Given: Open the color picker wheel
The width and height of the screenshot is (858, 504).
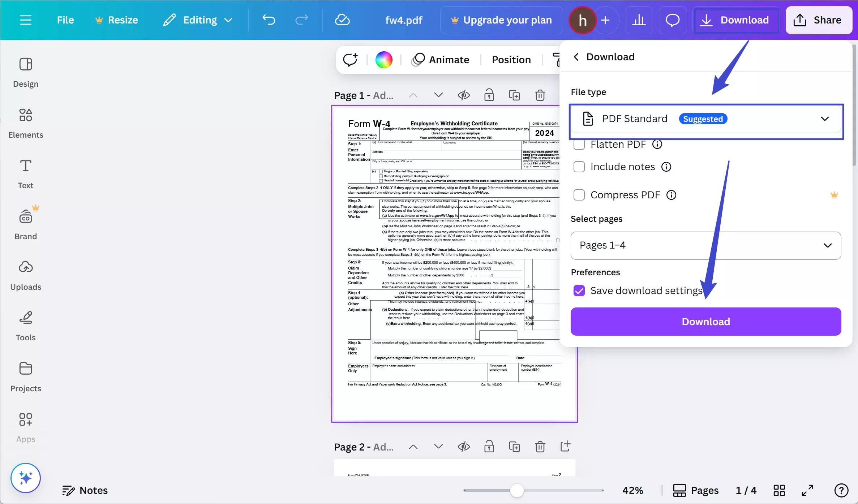Looking at the screenshot, I should [x=383, y=59].
